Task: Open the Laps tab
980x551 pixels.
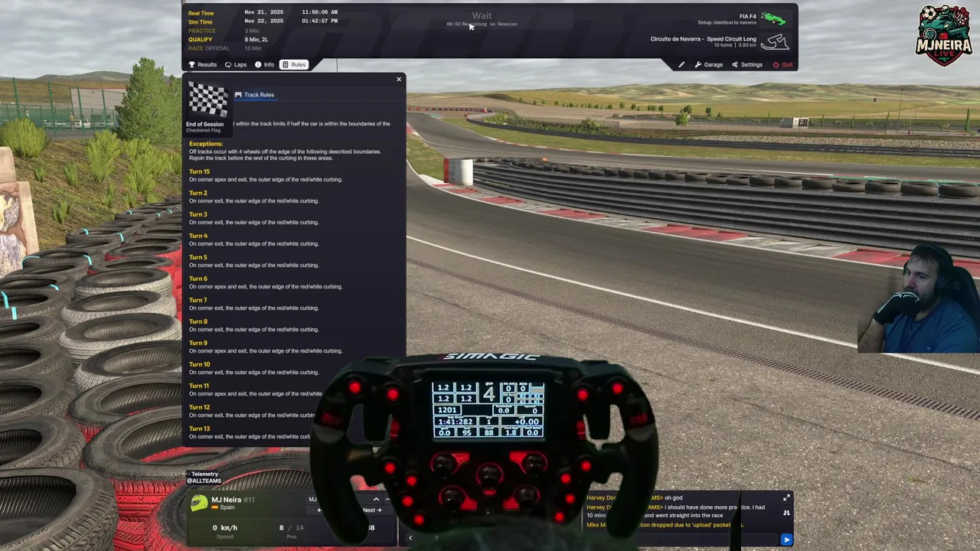Action: [236, 64]
